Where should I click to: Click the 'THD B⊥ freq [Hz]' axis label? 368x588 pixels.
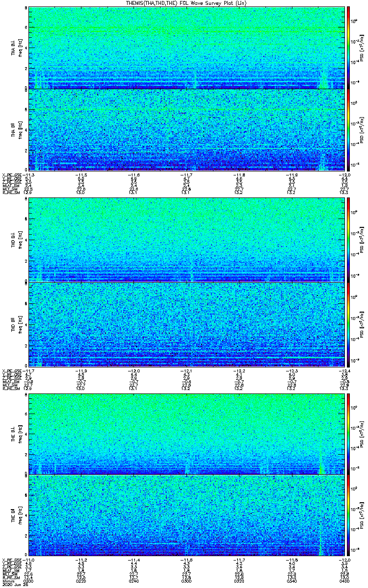[x=16, y=240]
